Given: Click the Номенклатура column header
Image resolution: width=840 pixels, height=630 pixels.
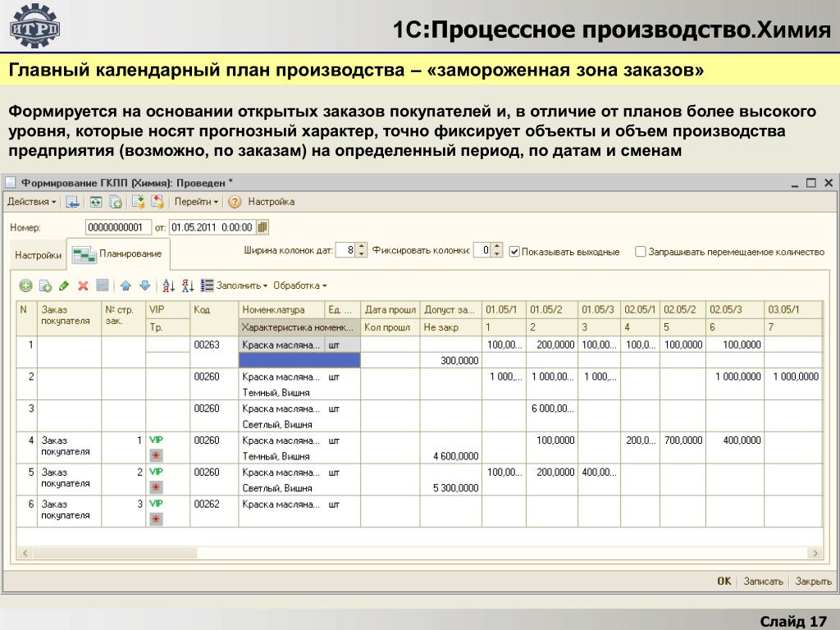Looking at the screenshot, I should pos(281,309).
